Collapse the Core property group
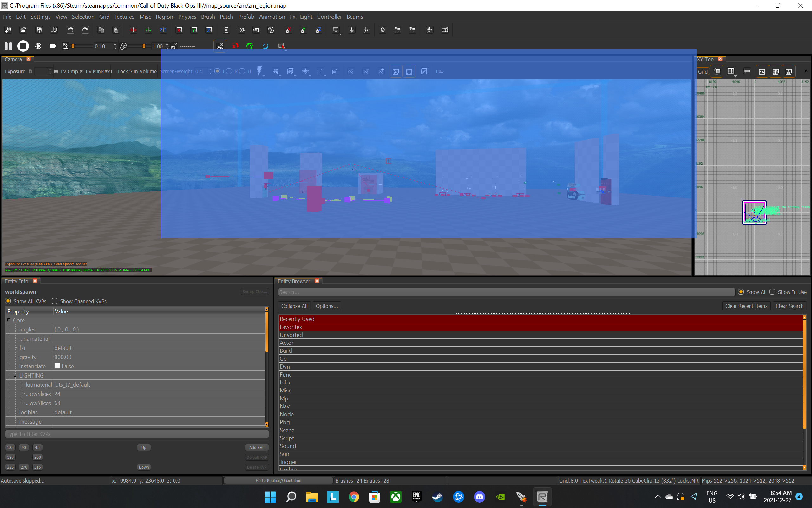812x508 pixels. [x=9, y=320]
